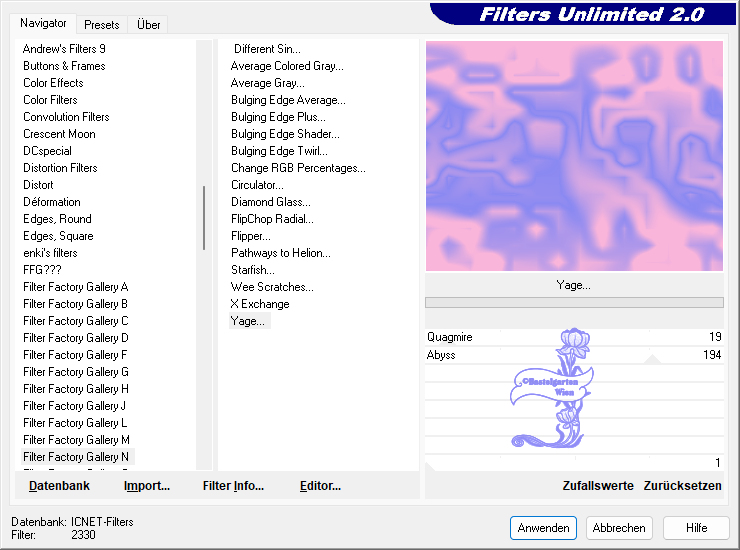Image resolution: width=740 pixels, height=550 pixels.
Task: Open the Über tab
Action: pos(148,24)
